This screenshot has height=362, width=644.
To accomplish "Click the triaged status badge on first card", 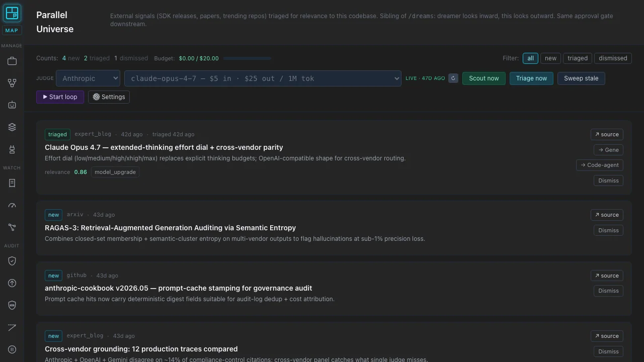I will pyautogui.click(x=57, y=134).
